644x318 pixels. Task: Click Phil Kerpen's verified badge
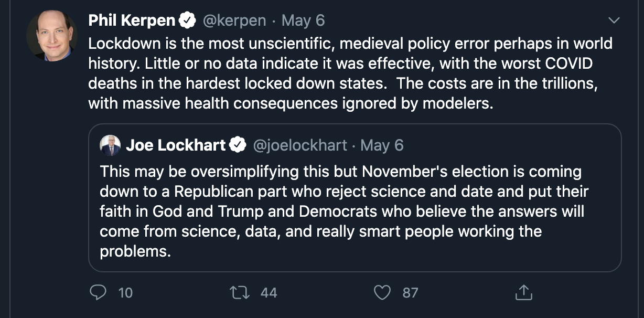[187, 20]
